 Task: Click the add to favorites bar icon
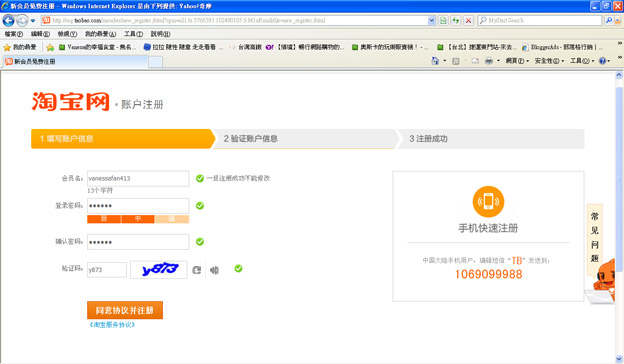pos(50,47)
